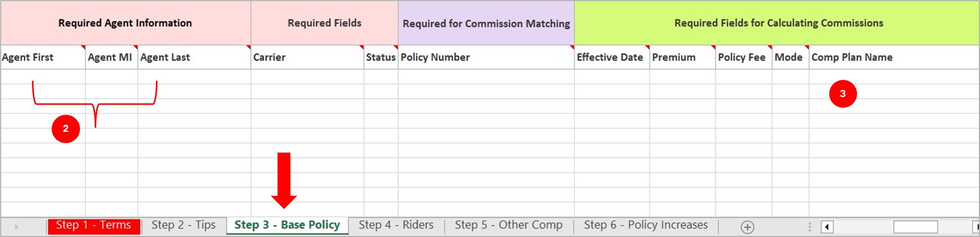Select the Carrier column header cell
The image size is (980, 237).
307,57
